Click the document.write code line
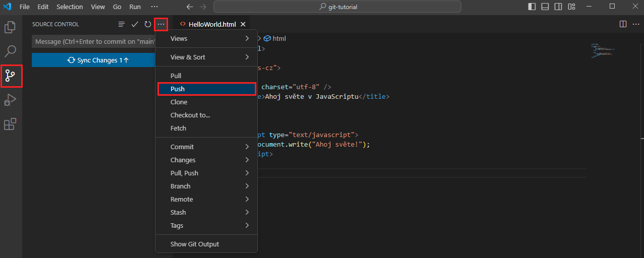Image resolution: width=644 pixels, height=258 pixels. coord(313,145)
